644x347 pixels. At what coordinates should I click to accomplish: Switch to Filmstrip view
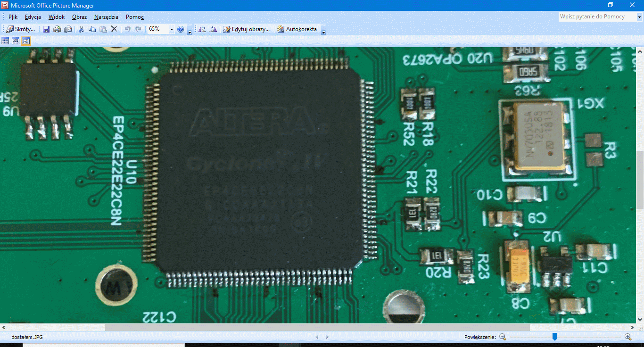16,41
